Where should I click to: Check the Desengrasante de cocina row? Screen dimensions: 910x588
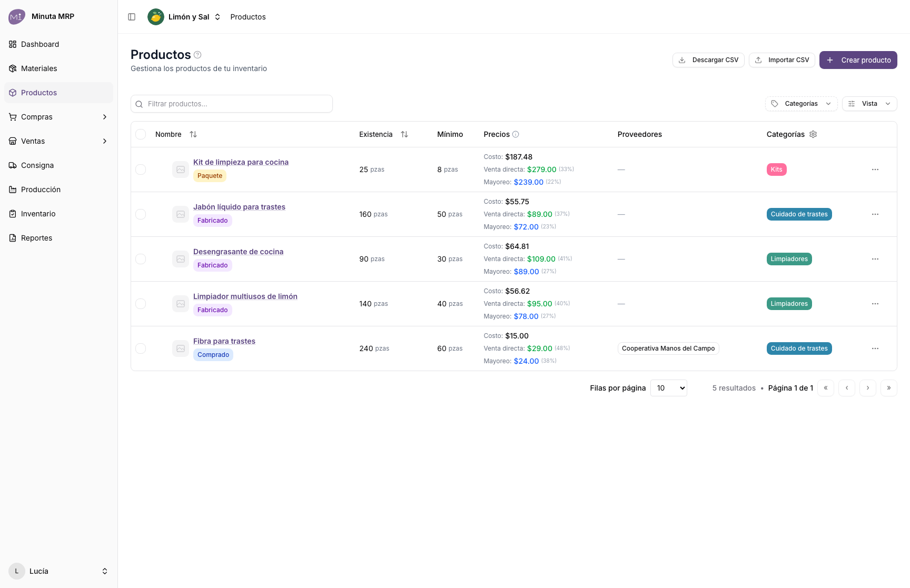point(141,259)
